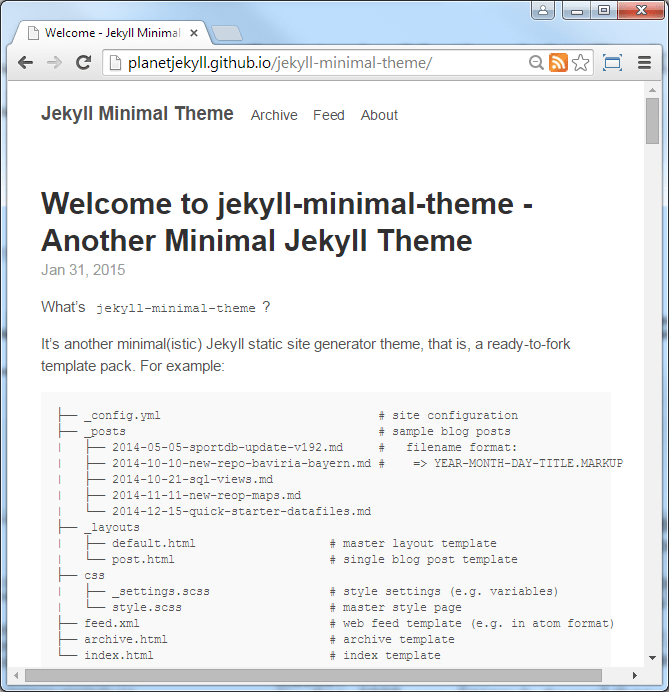This screenshot has height=692, width=669.
Task: Click "_config.yml" in the file tree
Action: [122, 415]
